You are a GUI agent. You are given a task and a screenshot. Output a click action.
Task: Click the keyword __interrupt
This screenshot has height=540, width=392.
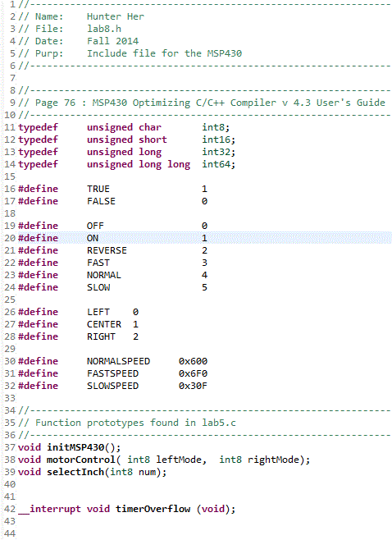click(x=49, y=509)
